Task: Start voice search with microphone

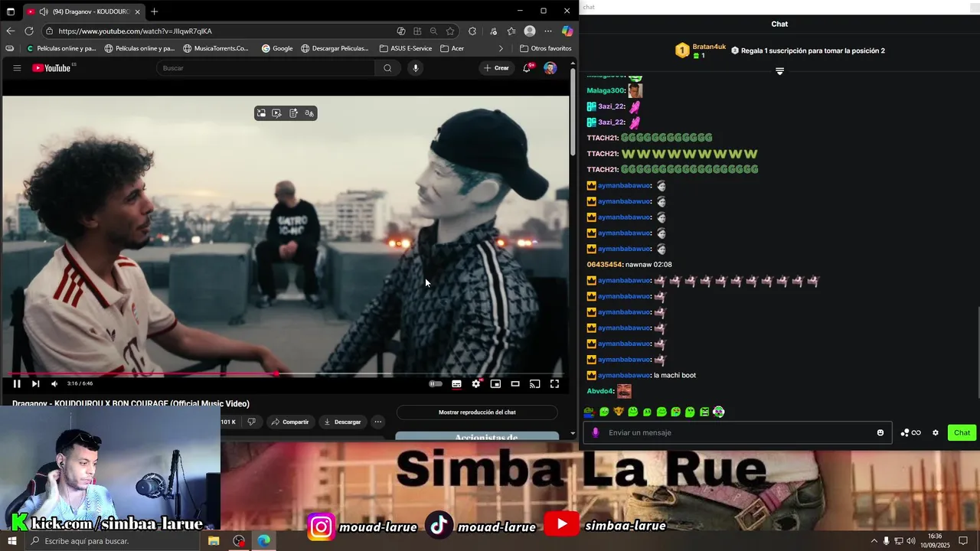Action: pos(416,68)
